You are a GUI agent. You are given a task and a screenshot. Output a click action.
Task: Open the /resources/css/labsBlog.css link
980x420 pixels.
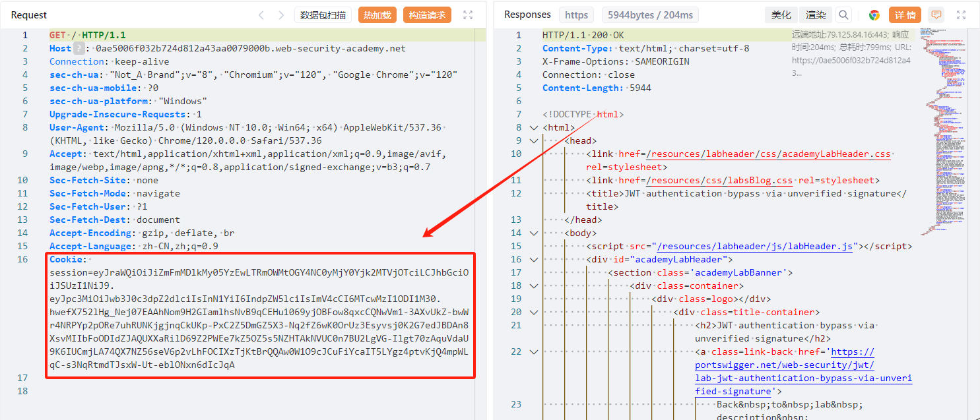pos(719,180)
